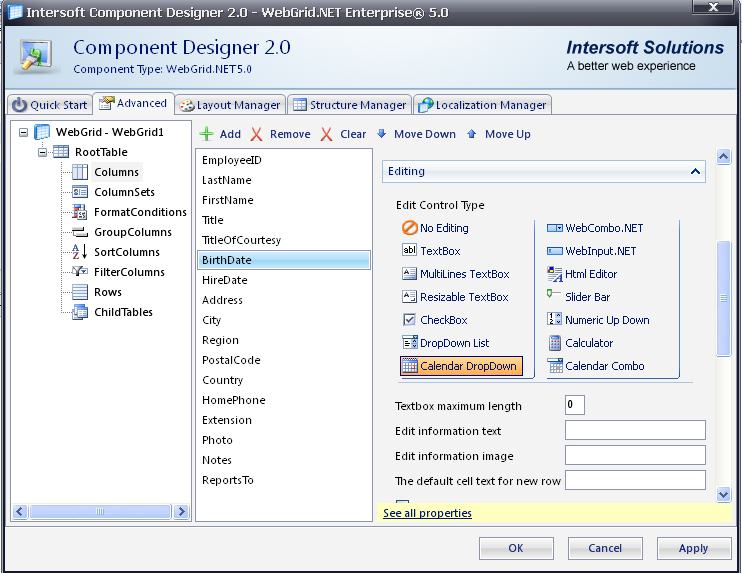
Task: Select the HomePhone column
Action: (283, 400)
